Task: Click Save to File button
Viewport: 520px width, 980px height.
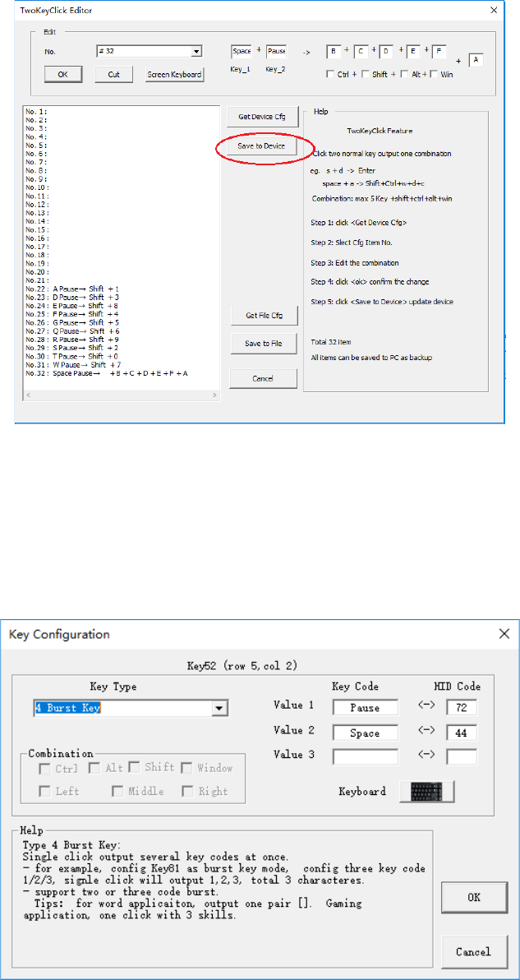Action: tap(264, 343)
